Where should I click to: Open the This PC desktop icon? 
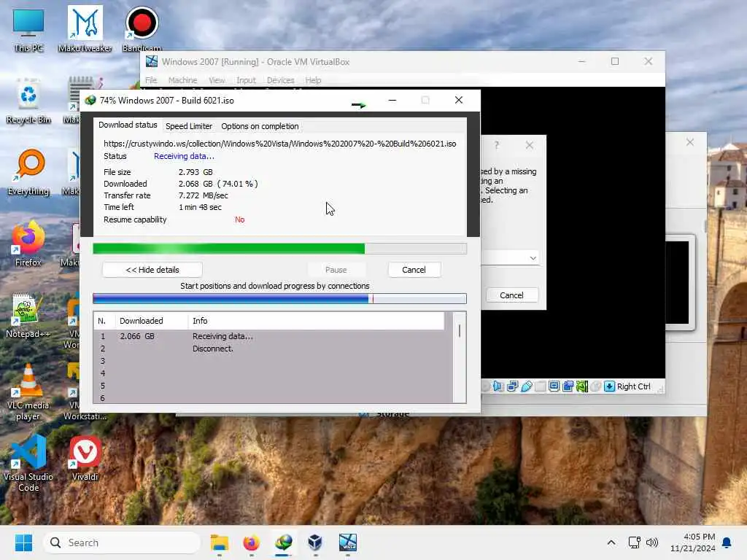coord(28,28)
